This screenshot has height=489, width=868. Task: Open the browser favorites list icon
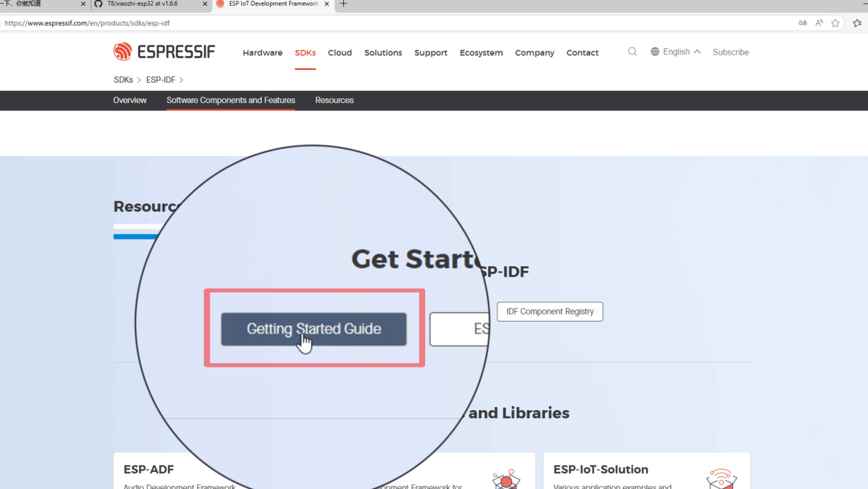(x=858, y=23)
